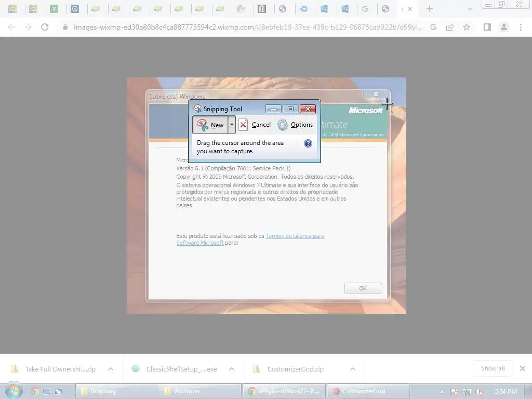Screen dimensions: 532x399
Task: Click Show all downloads
Action: tap(493, 368)
